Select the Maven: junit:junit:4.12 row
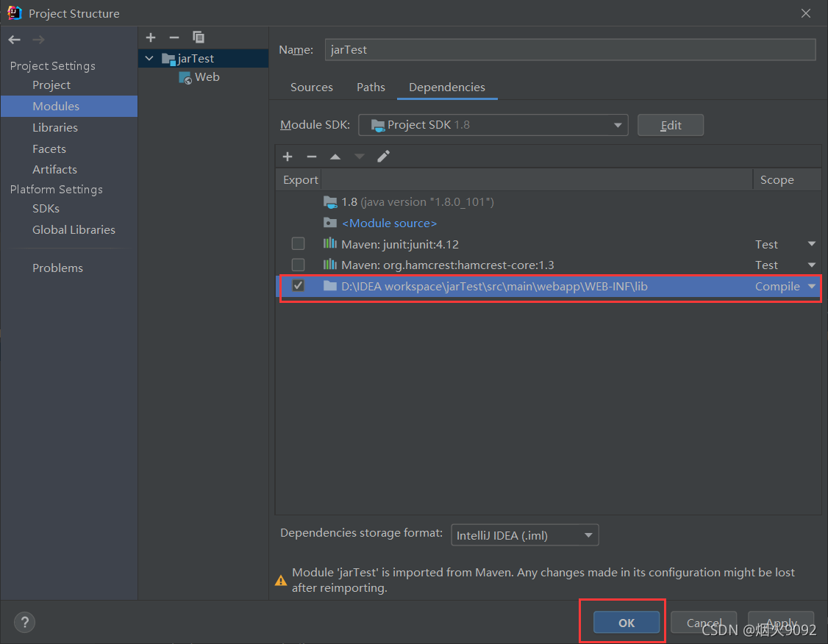The height and width of the screenshot is (644, 828). pos(548,244)
